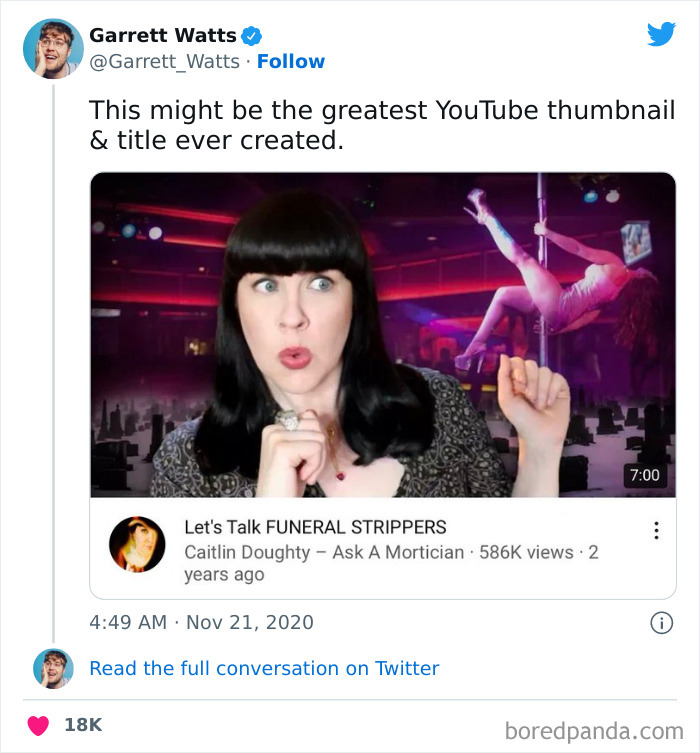This screenshot has width=700, height=753.
Task: Open the "Let's Talk FUNERAL STRIPPERS" title
Action: pyautogui.click(x=315, y=526)
